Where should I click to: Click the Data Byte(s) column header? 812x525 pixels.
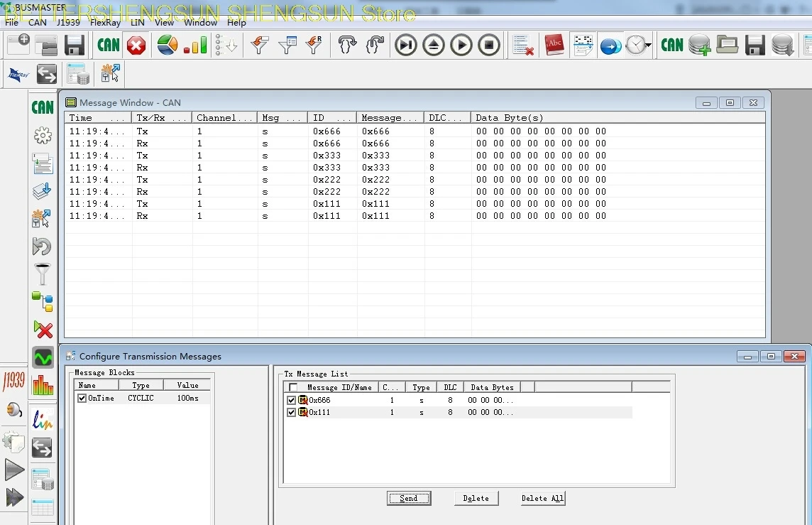click(618, 118)
